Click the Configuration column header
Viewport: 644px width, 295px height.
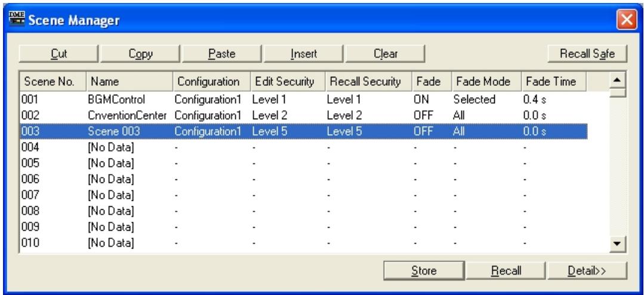pos(211,82)
